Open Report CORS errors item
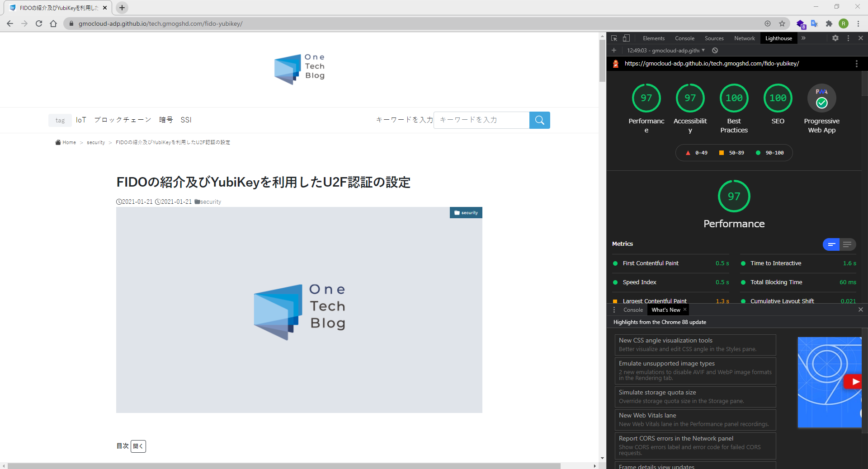 pyautogui.click(x=695, y=446)
